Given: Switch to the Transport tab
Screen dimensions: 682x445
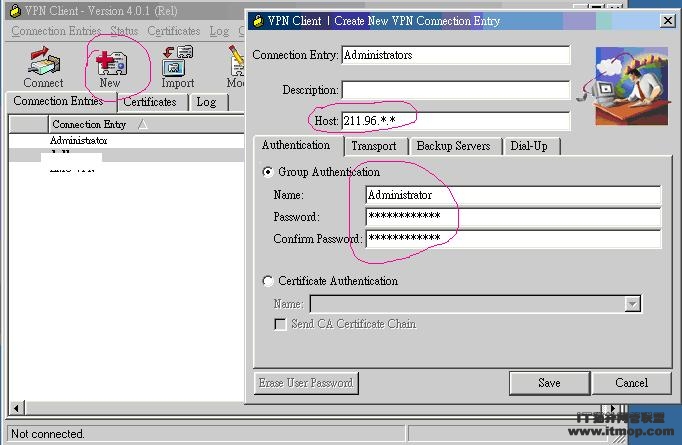Looking at the screenshot, I should [x=374, y=146].
